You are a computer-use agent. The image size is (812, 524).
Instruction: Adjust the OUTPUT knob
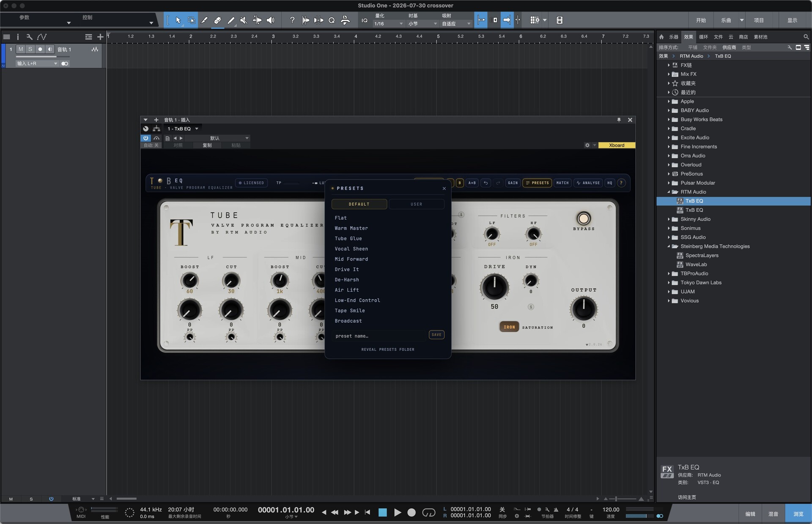[584, 308]
